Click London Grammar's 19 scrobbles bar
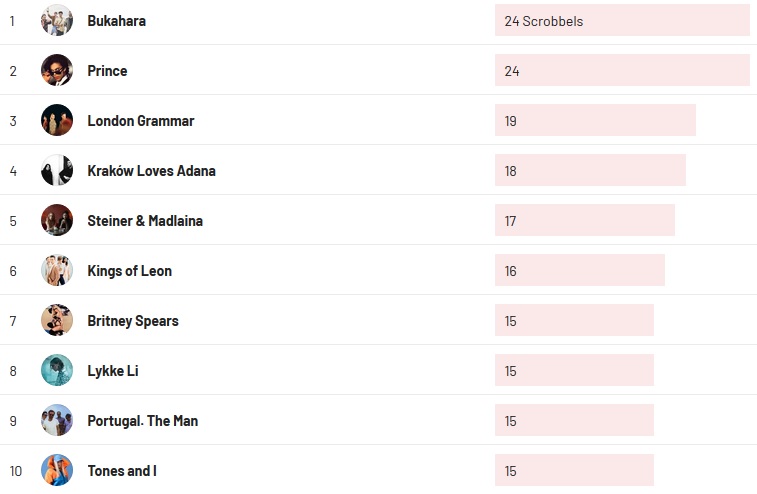This screenshot has height=494, width=757. tap(595, 121)
